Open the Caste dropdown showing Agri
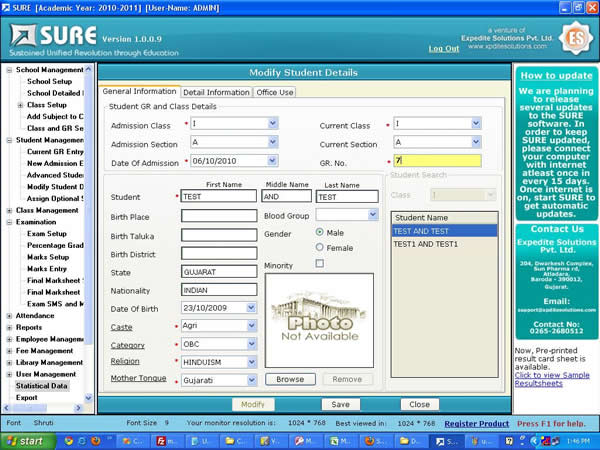Viewport: 600px width, 450px height. pyautogui.click(x=251, y=326)
